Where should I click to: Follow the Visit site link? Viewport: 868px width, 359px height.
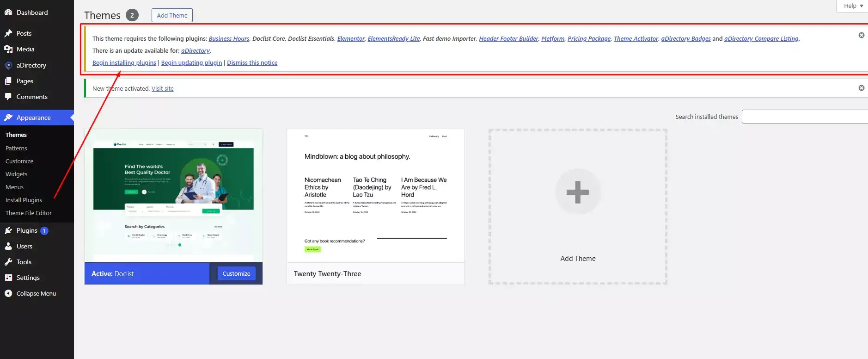[163, 88]
